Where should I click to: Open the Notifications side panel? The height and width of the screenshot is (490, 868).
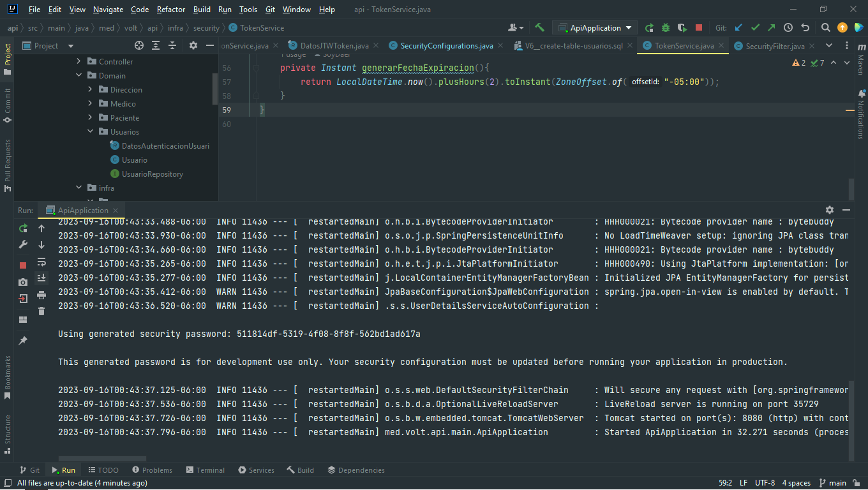point(860,115)
